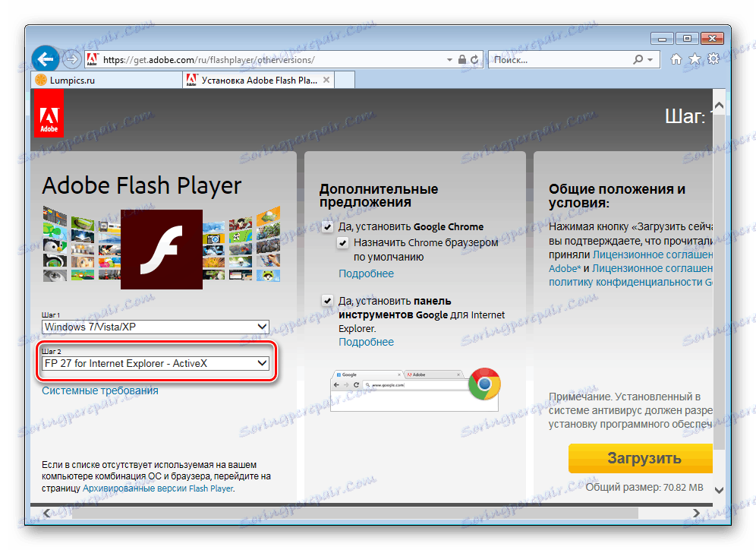The image size is (756, 550).
Task: Click the horizontal scrollbar right arrow
Action: [x=696, y=513]
